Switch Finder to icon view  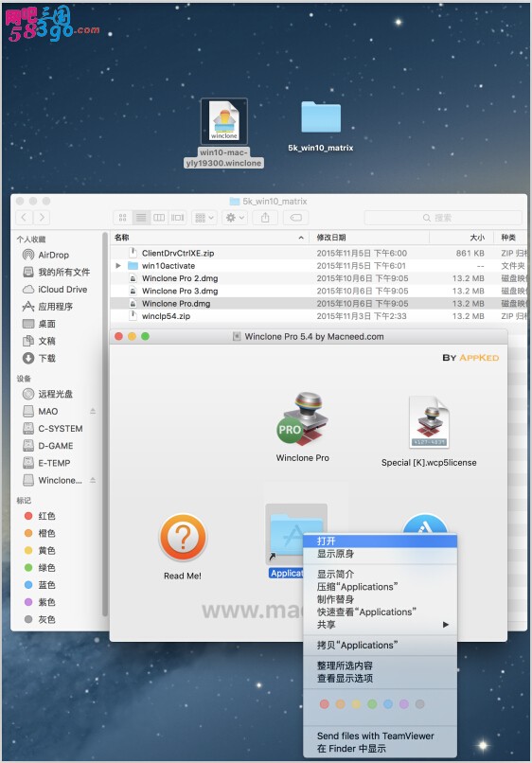(x=123, y=218)
